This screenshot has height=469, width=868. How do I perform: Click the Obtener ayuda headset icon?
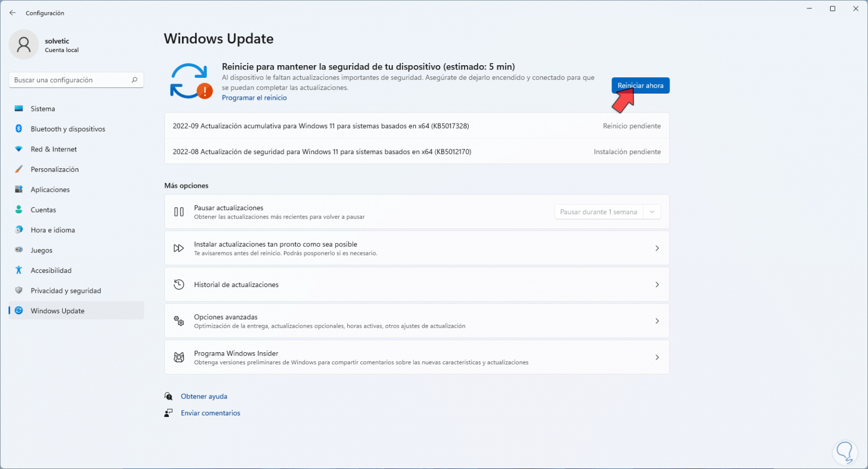(168, 396)
